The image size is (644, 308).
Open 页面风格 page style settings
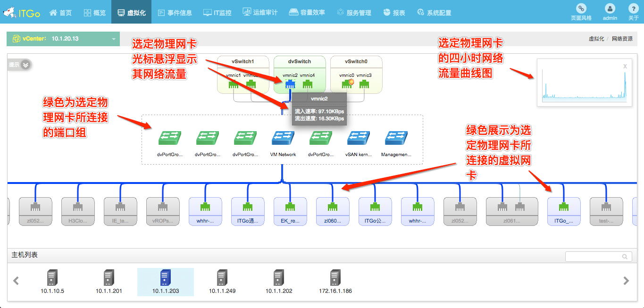pyautogui.click(x=581, y=11)
